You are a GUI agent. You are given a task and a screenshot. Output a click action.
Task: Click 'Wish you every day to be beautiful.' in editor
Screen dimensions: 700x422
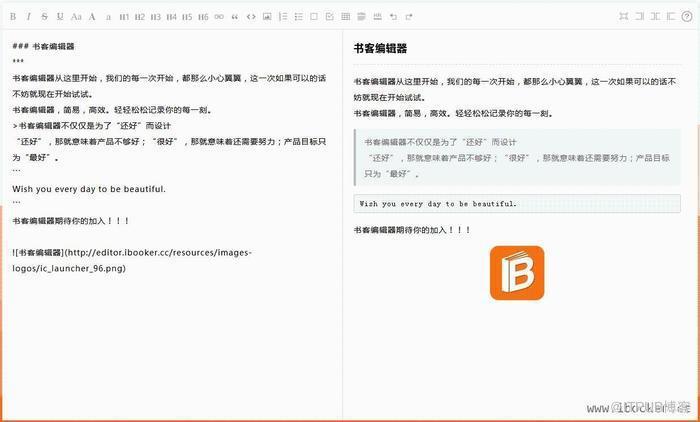point(89,189)
